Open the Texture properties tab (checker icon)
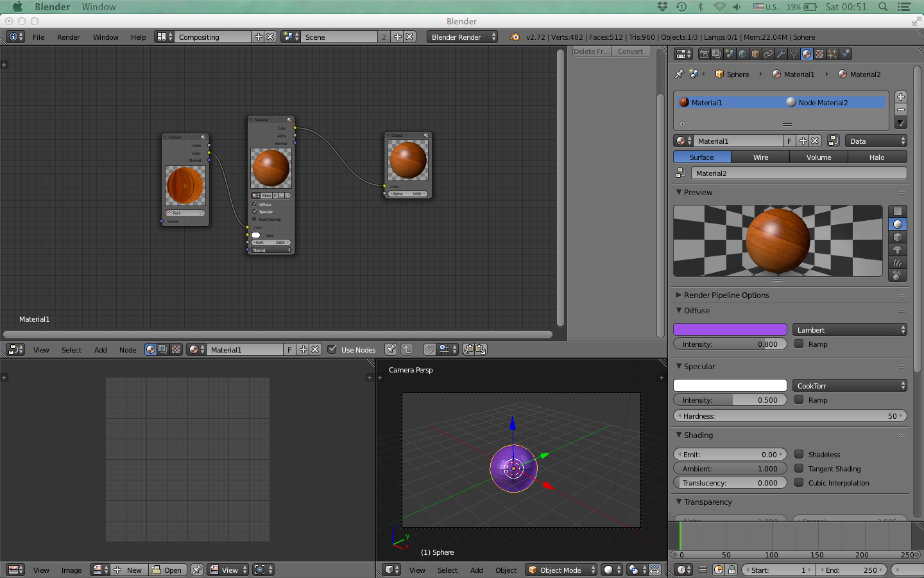This screenshot has width=924, height=578. pyautogui.click(x=819, y=54)
